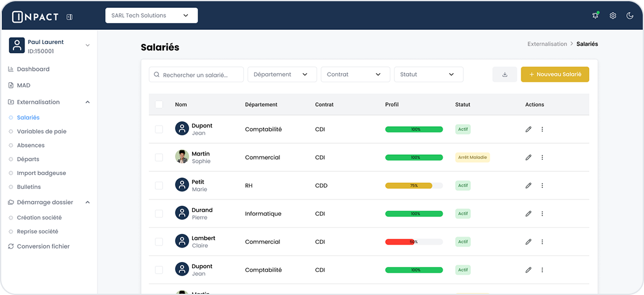Viewport: 644px width, 295px height.
Task: Collapse the sidebar using the panel icon
Action: coord(70,17)
